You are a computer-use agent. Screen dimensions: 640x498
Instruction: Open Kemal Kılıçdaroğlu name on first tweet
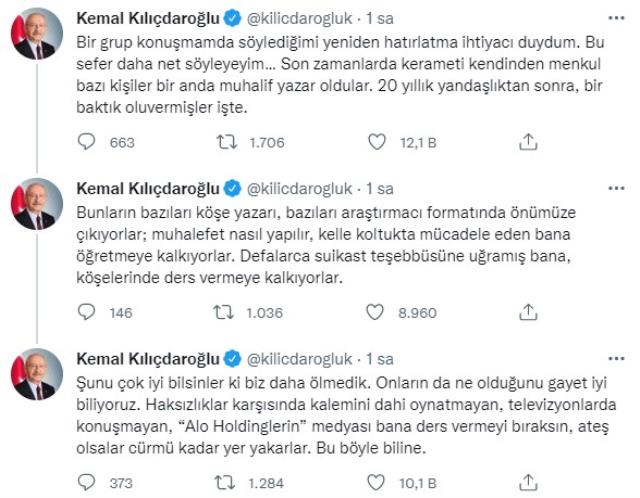(149, 17)
